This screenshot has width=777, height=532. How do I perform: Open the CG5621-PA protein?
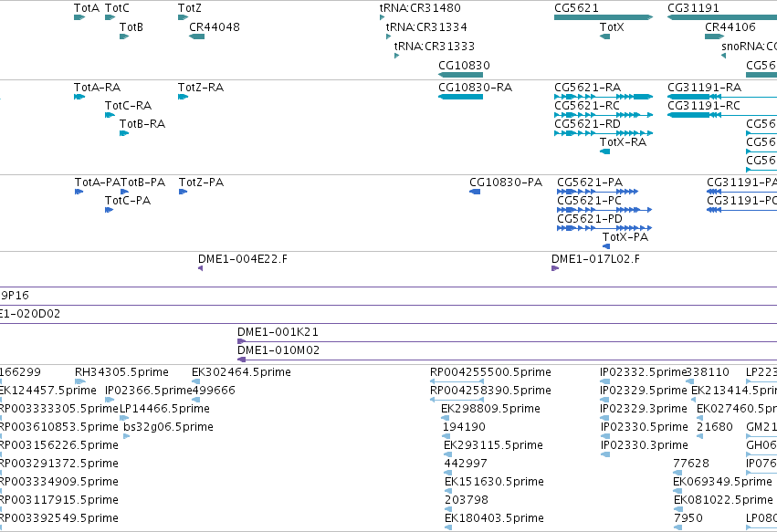pos(598,192)
